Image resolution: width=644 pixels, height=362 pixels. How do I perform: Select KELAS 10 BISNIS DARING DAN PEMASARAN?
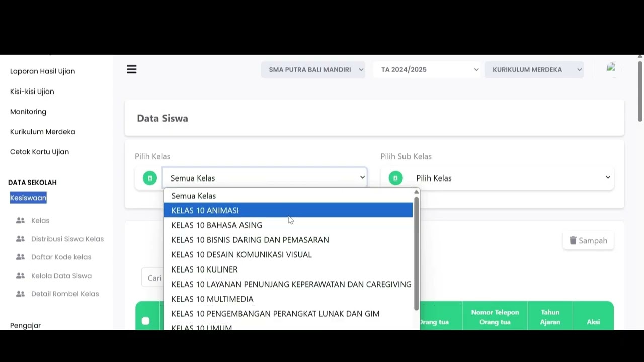pos(288,240)
